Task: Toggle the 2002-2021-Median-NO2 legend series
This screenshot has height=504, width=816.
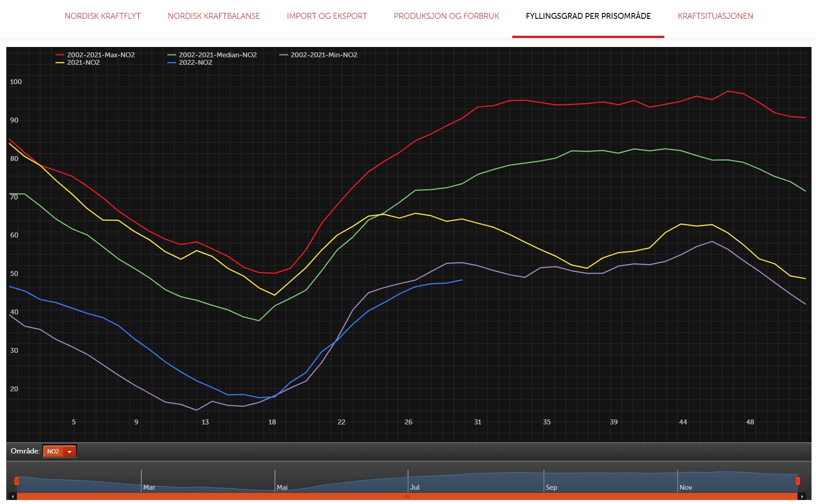Action: pyautogui.click(x=212, y=55)
